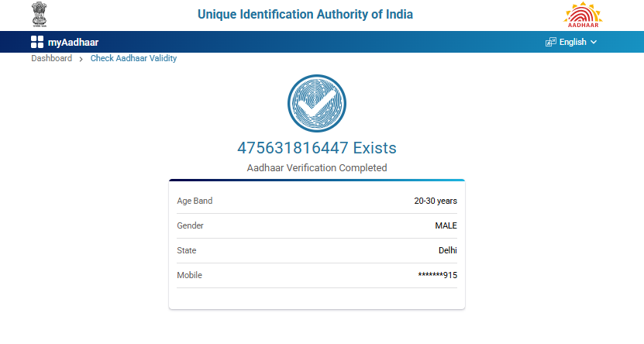The width and height of the screenshot is (644, 344).
Task: Click the masked mobile number value
Action: click(437, 275)
